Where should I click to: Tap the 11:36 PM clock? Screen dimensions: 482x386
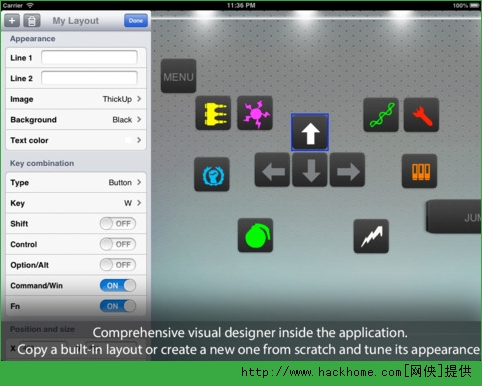(x=241, y=5)
